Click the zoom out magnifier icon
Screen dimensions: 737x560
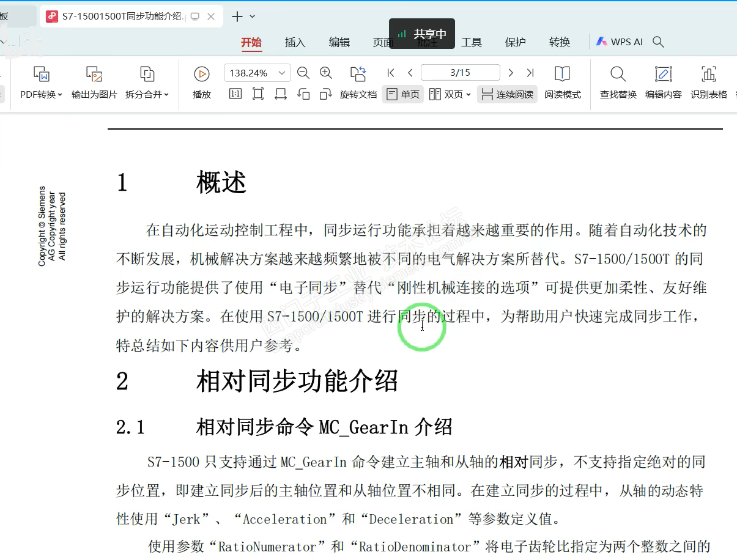click(x=303, y=73)
